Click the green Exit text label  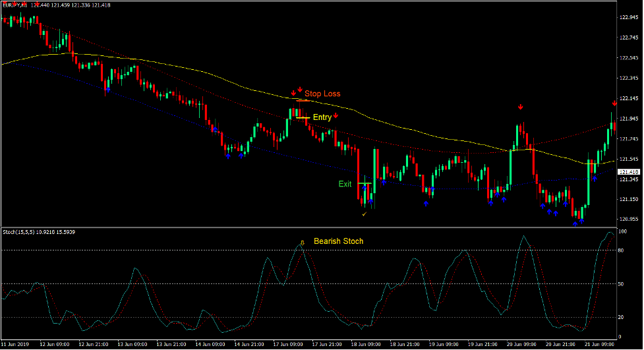345,184
